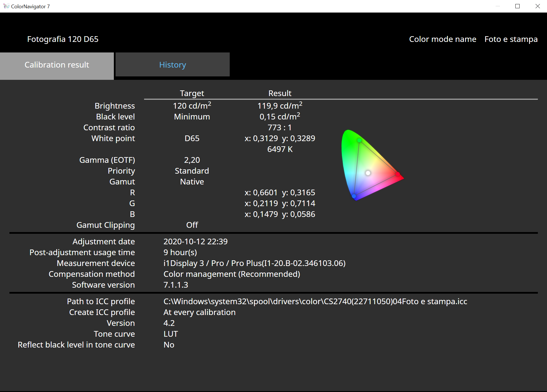This screenshot has width=547, height=392.
Task: Click the gamut chromaticity diagram
Action: [x=372, y=165]
